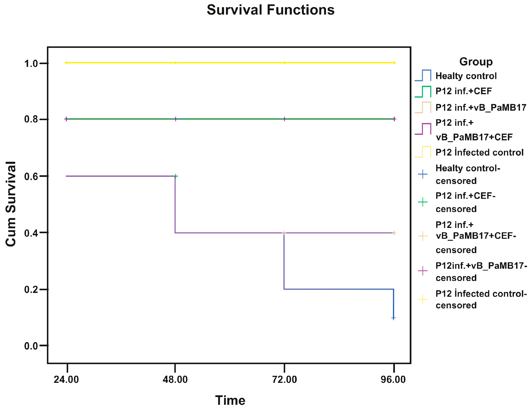Click the yellow İnfected control-censored cross icon

(x=423, y=299)
